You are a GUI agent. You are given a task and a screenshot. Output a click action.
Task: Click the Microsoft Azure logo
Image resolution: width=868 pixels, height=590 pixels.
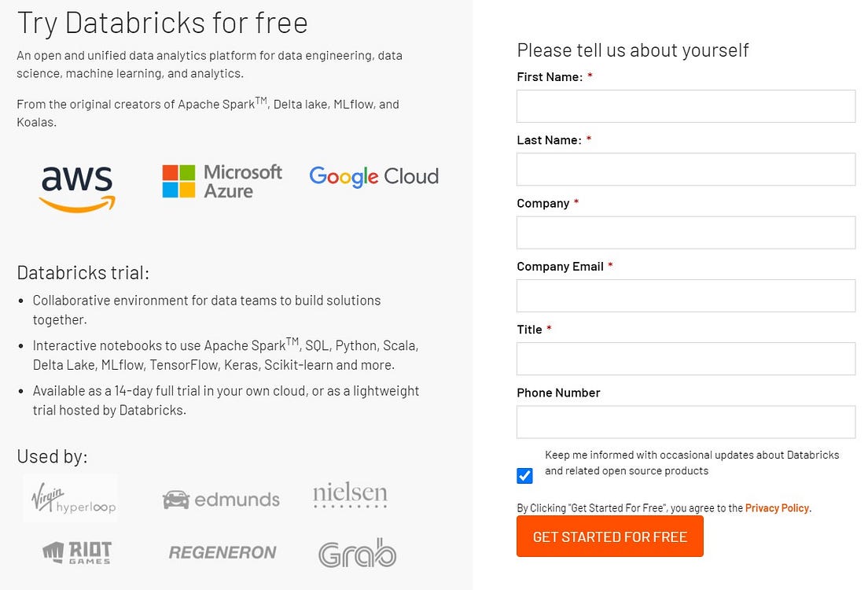pos(222,181)
